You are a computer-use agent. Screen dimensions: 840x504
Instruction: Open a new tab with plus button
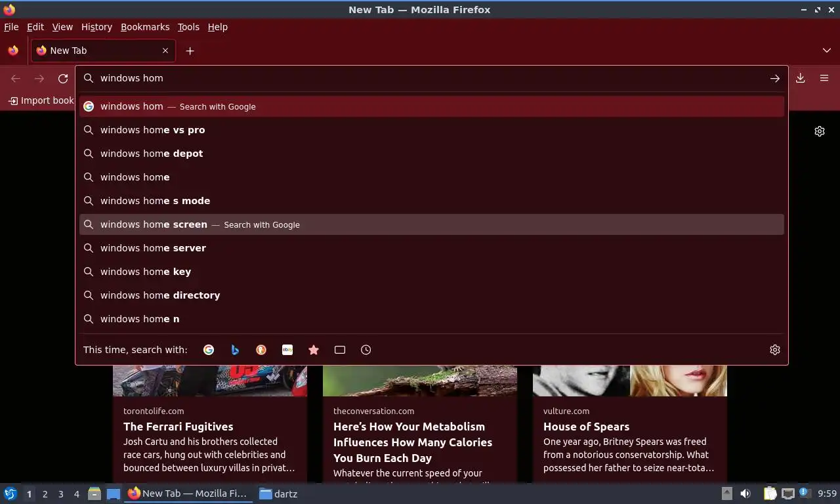click(190, 51)
